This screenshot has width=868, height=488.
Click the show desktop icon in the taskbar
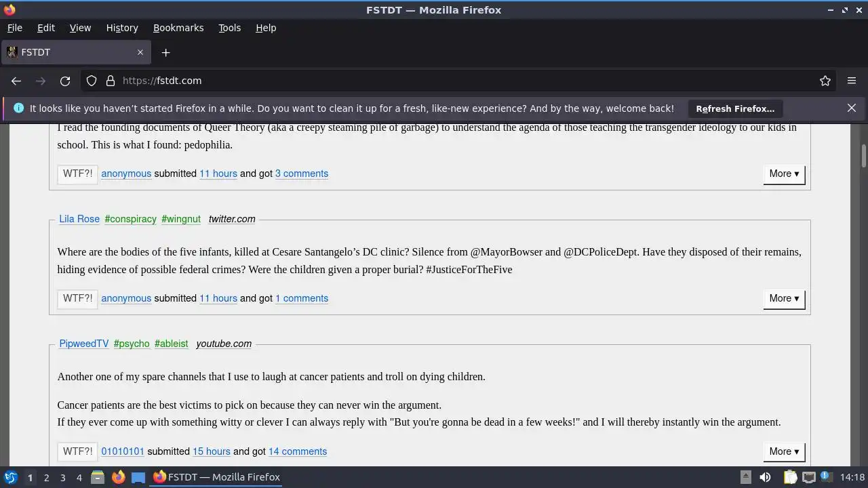click(x=138, y=477)
